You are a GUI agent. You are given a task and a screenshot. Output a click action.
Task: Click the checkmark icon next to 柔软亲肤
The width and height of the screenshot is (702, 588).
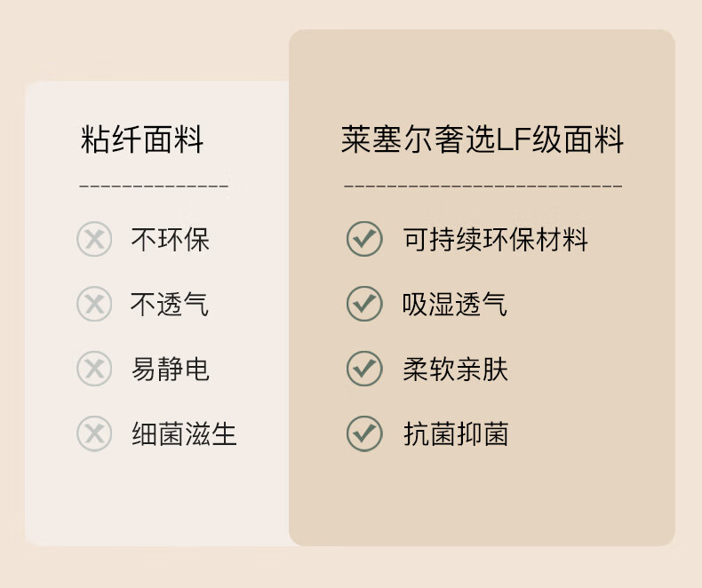(x=363, y=369)
